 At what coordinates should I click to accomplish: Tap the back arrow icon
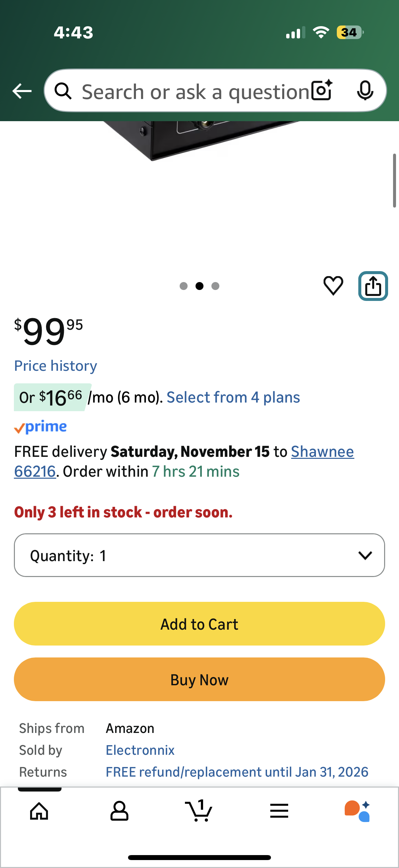pyautogui.click(x=22, y=91)
